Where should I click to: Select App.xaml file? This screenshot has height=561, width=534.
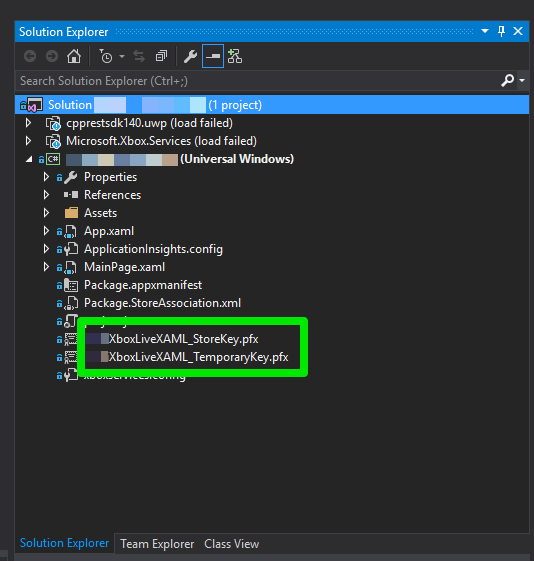[x=109, y=231]
